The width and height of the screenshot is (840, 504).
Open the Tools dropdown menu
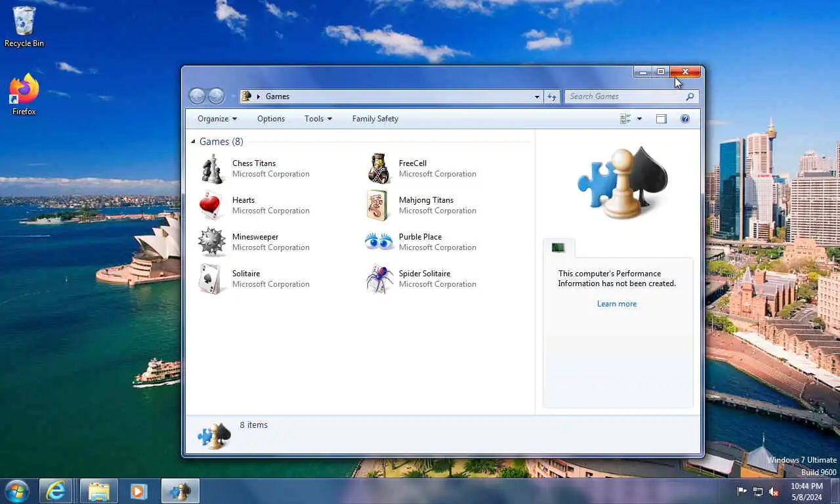point(318,119)
